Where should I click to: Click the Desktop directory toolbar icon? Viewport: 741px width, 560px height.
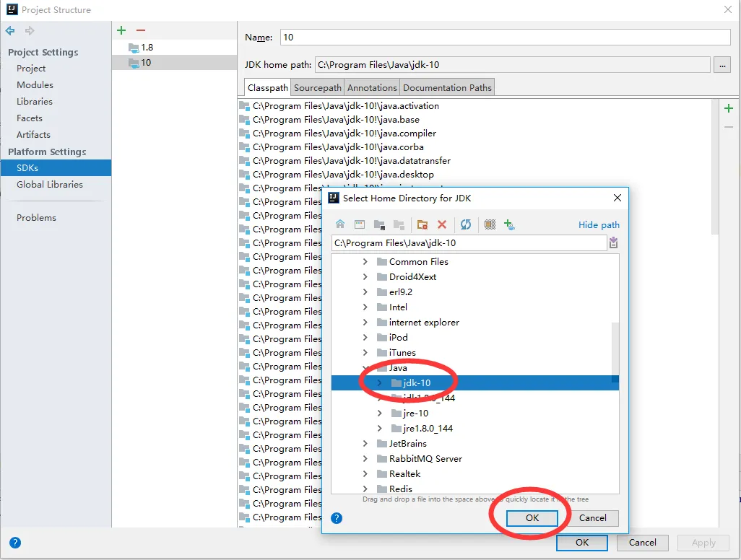(x=359, y=224)
